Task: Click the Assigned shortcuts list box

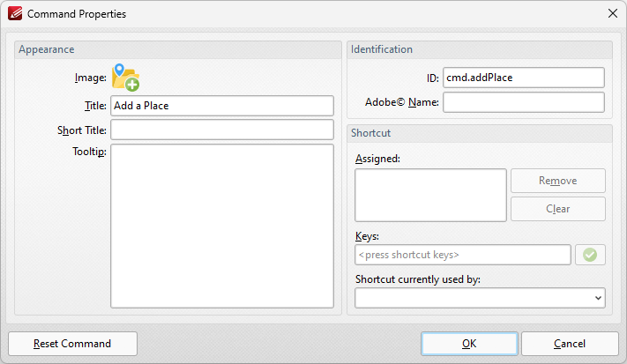Action: pyautogui.click(x=430, y=195)
